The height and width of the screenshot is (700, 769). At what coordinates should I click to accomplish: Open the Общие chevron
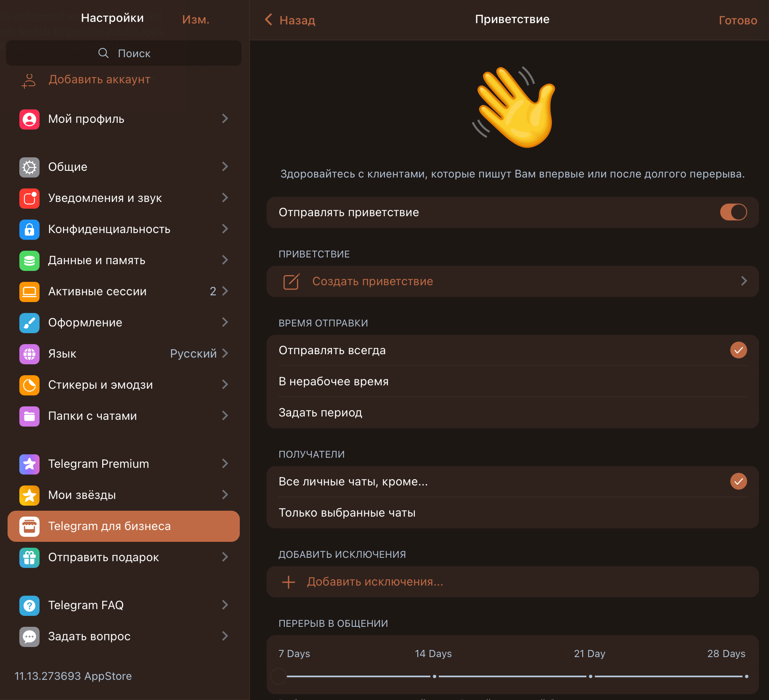pos(225,167)
